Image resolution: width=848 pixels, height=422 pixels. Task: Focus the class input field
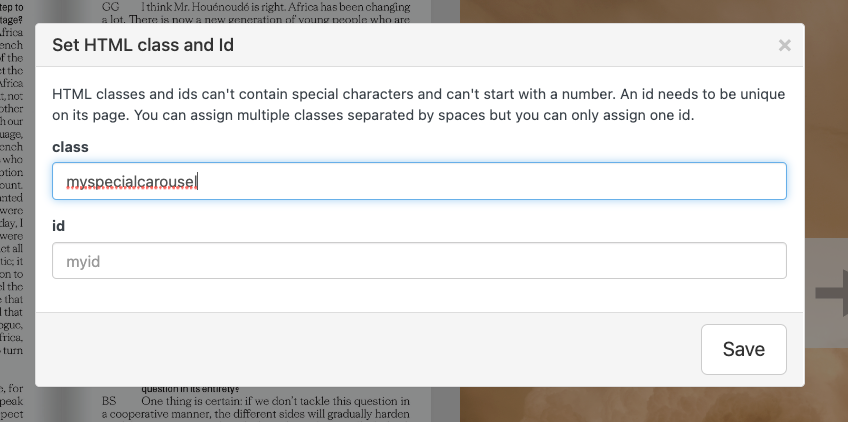[x=419, y=181]
